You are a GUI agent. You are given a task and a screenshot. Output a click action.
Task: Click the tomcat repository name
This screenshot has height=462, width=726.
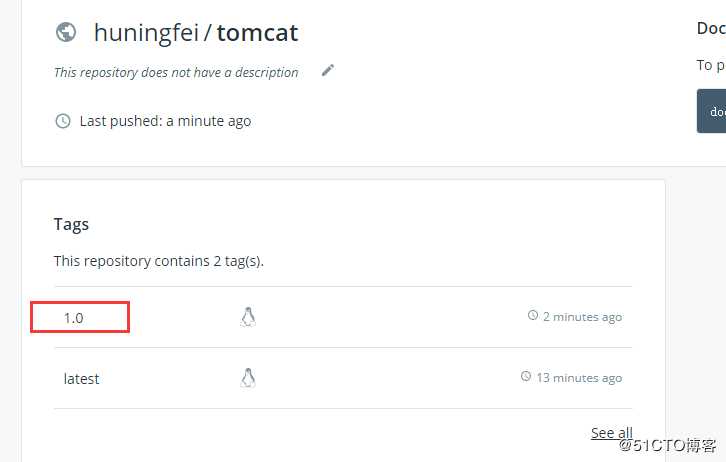(x=257, y=32)
